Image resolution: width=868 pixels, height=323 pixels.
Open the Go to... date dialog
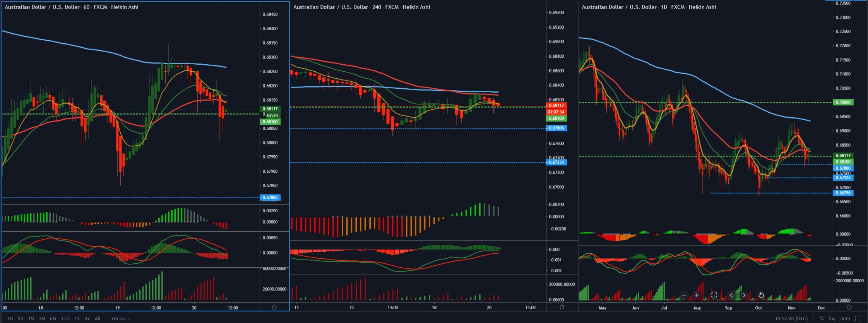click(120, 319)
